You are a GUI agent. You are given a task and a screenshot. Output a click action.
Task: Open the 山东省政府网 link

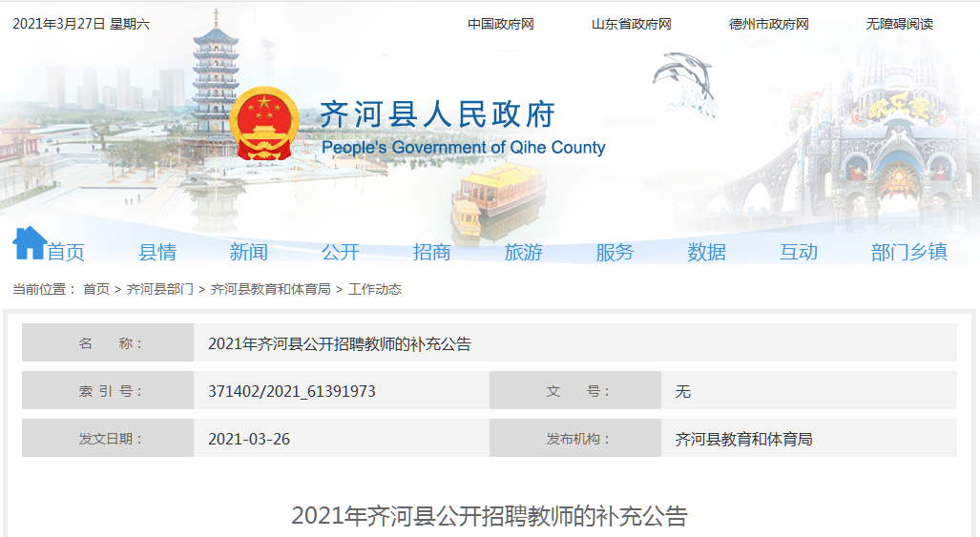pyautogui.click(x=632, y=24)
